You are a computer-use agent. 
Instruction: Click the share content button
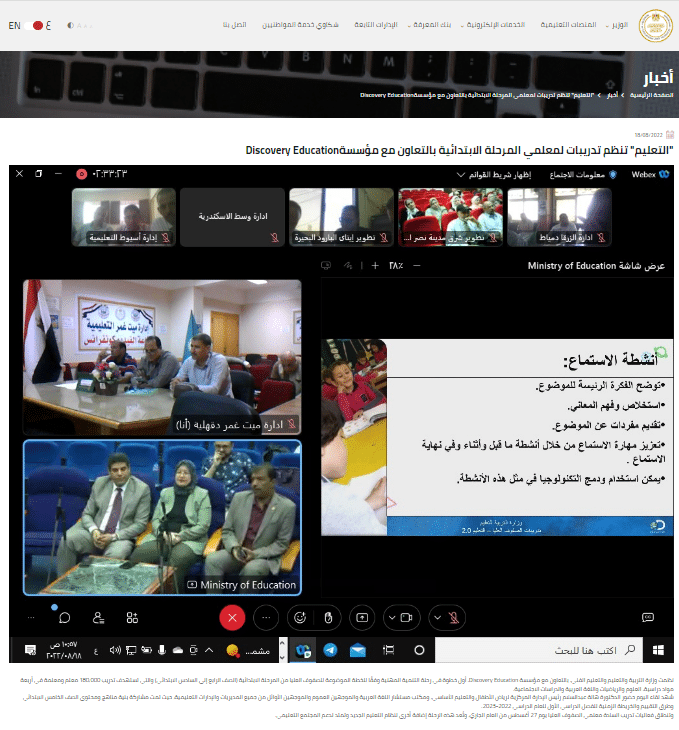pos(362,618)
